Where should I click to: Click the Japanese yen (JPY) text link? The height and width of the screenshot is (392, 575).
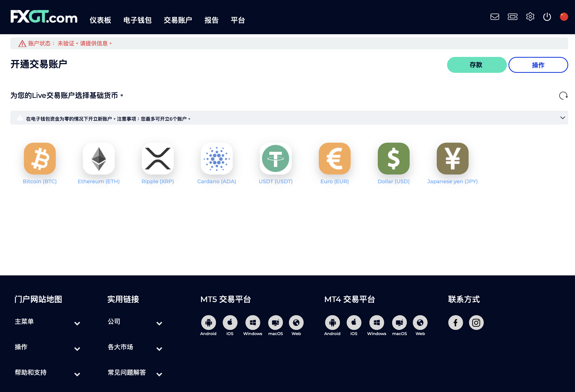click(452, 181)
